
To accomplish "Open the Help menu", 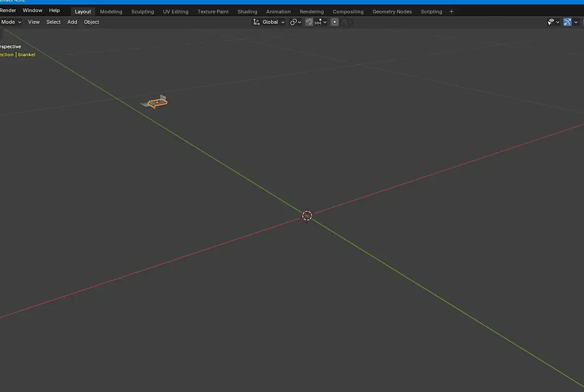I will [x=54, y=10].
